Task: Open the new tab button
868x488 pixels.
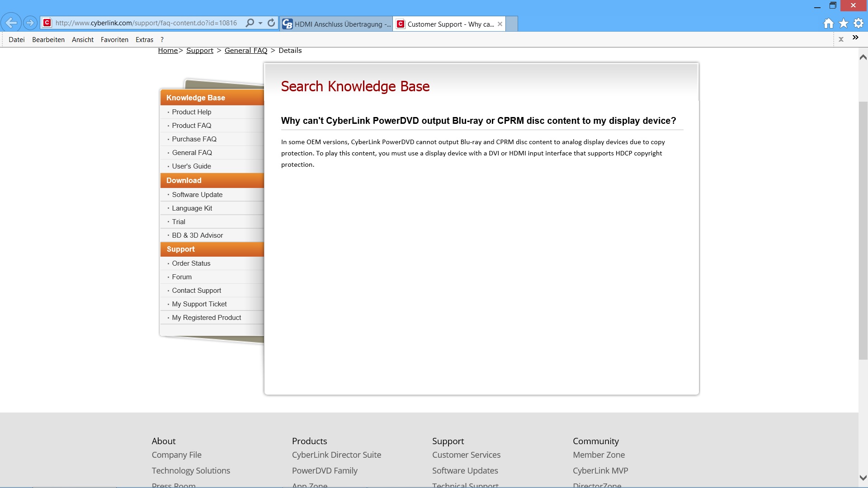Action: point(511,23)
